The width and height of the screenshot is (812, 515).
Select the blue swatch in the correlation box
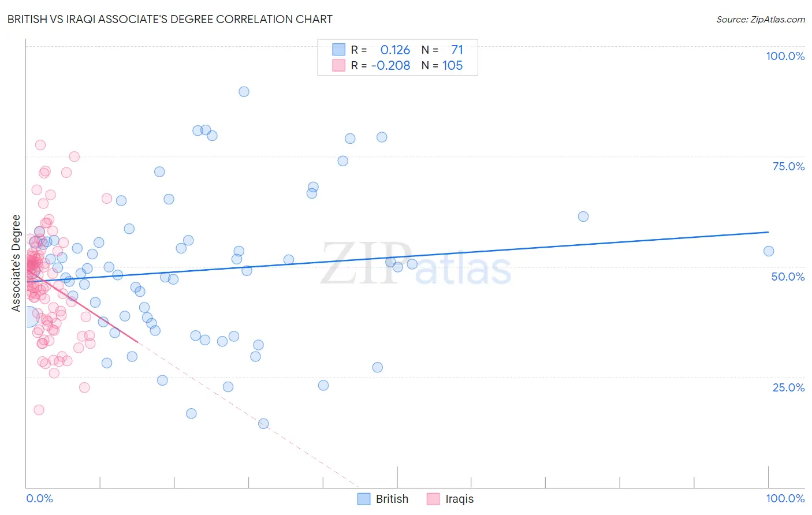pyautogui.click(x=338, y=50)
